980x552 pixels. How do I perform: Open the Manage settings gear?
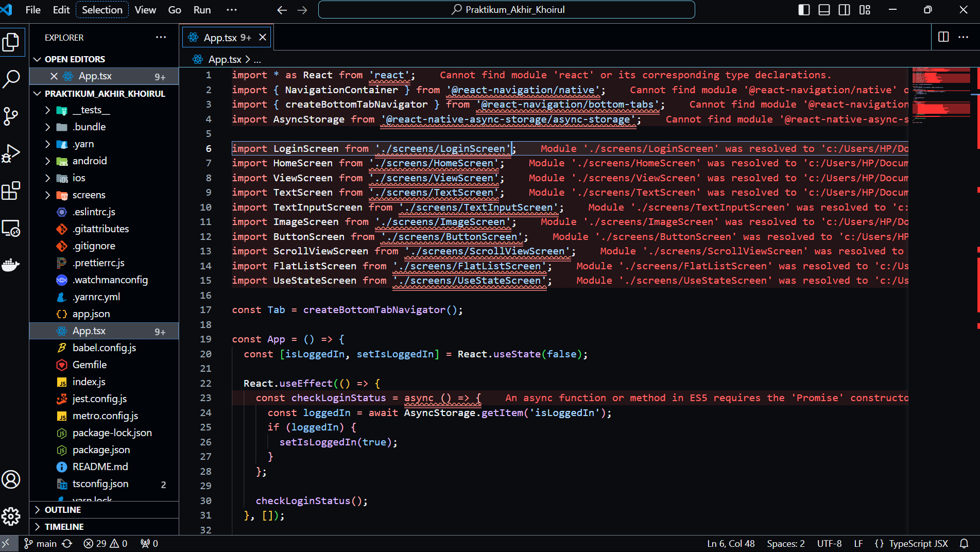point(11,516)
